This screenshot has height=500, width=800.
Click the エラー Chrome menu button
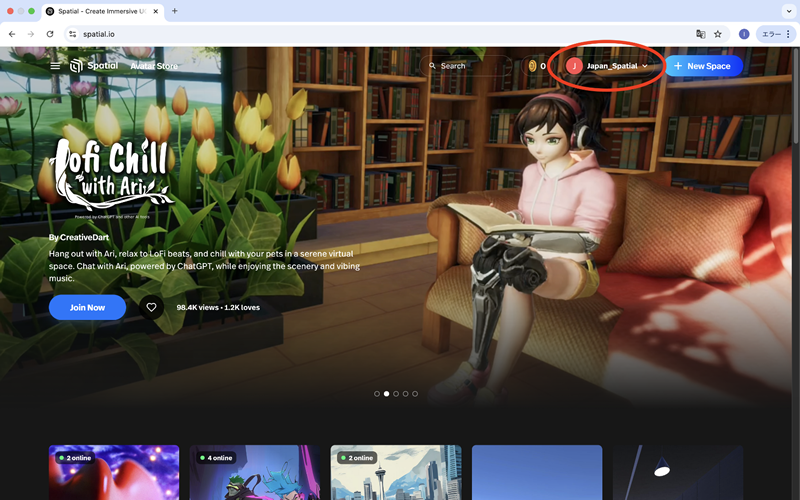[x=776, y=34]
